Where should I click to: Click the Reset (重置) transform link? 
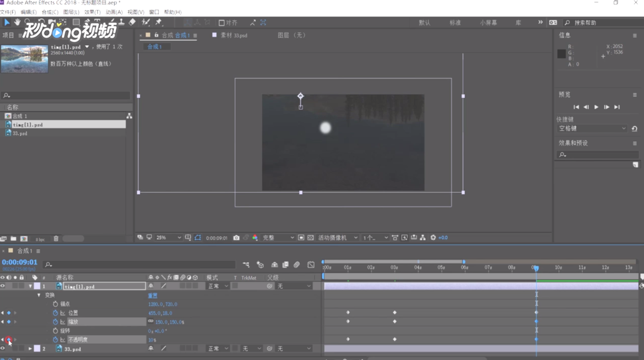[153, 295]
